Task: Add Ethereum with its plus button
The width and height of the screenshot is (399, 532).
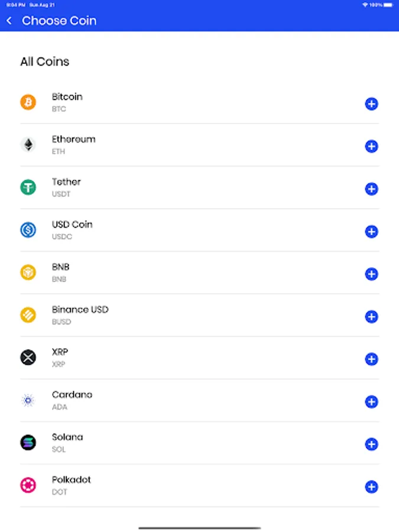Action: (x=371, y=147)
